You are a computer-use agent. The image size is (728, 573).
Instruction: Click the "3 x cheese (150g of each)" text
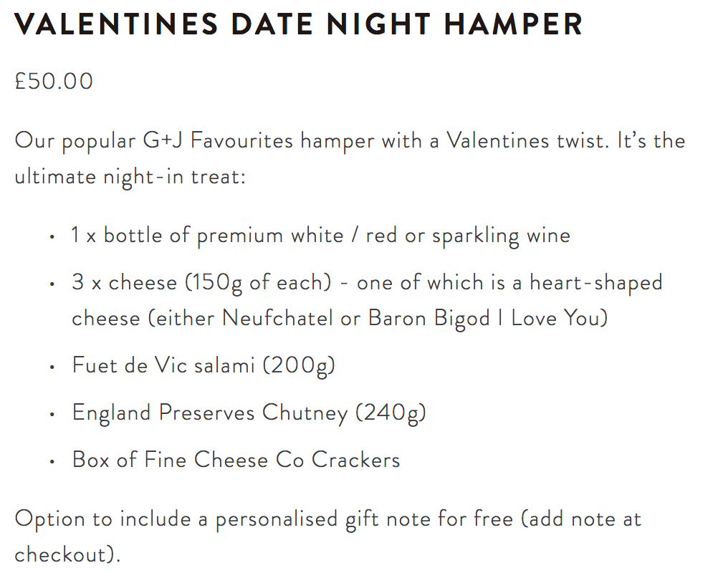pyautogui.click(x=201, y=283)
